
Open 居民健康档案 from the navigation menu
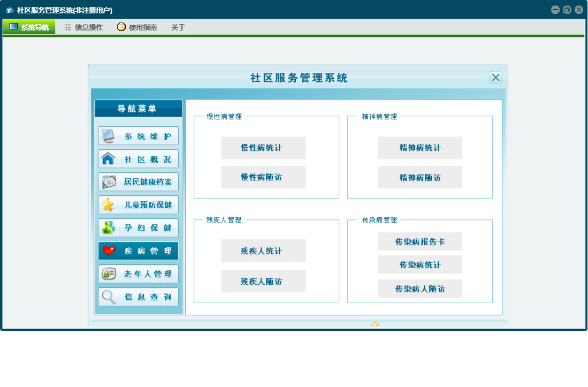[139, 182]
